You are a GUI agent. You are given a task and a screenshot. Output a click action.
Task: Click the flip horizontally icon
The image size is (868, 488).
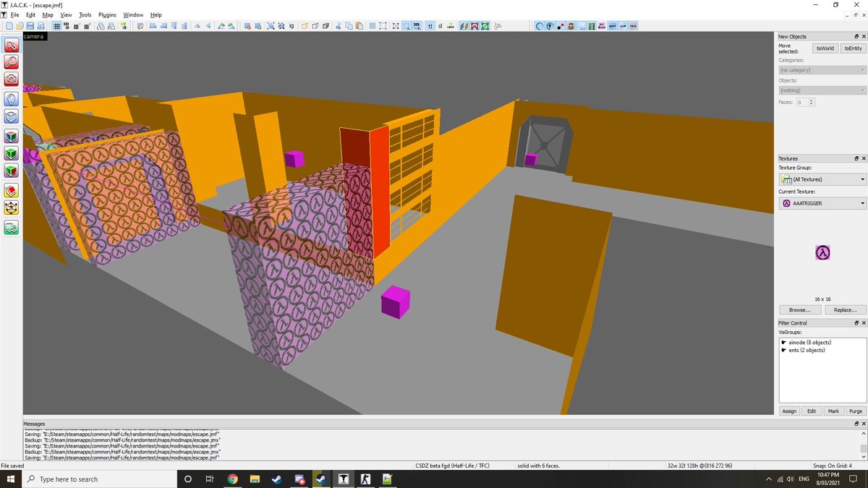coord(198,26)
